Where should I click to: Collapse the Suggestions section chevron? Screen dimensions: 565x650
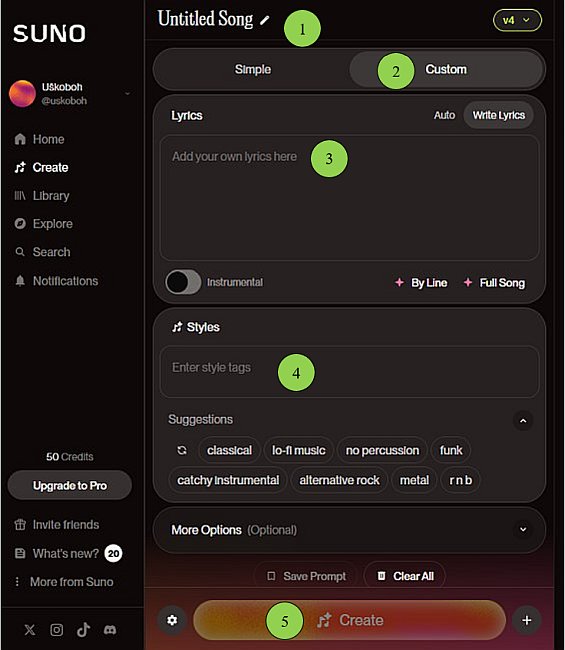tap(523, 421)
